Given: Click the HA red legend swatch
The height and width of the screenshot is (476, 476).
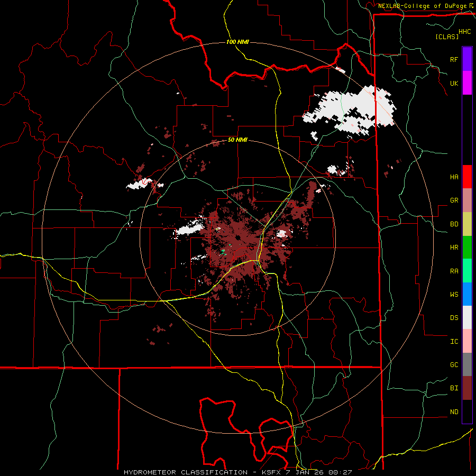Looking at the screenshot, I should pos(467,177).
